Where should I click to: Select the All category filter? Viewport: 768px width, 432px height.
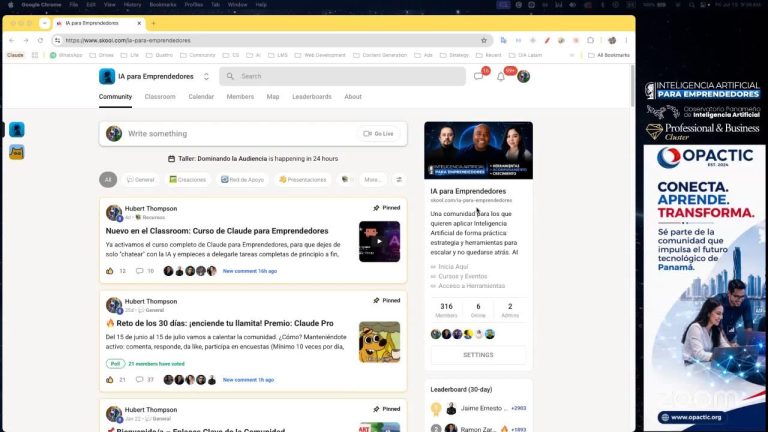(x=108, y=180)
